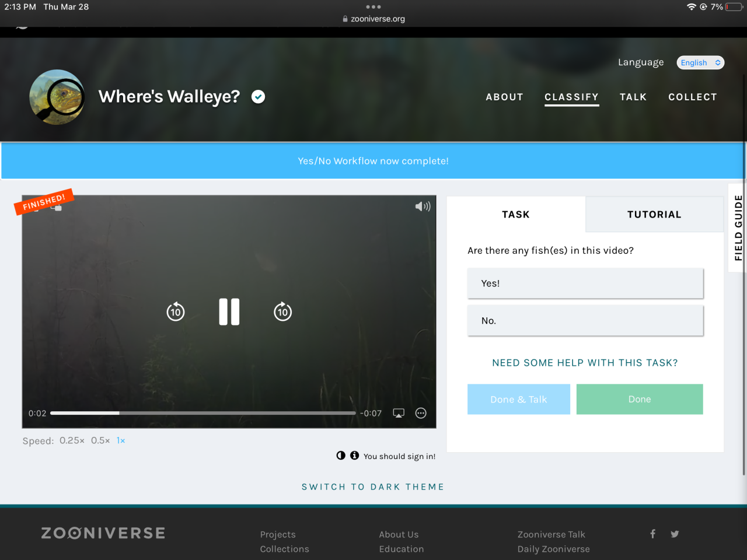The width and height of the screenshot is (747, 560).
Task: Click the Where's Walleye? project title
Action: pyautogui.click(x=169, y=96)
